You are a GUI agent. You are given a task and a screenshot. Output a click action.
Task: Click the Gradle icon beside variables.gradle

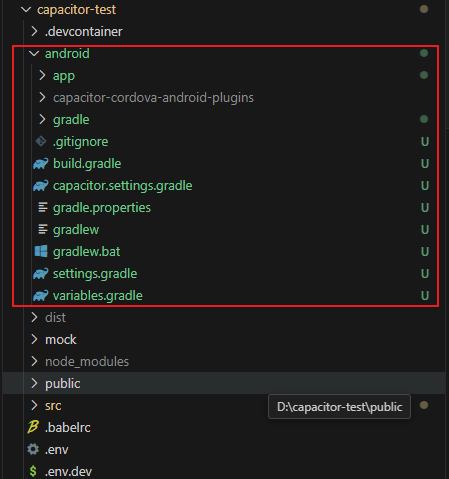[x=41, y=296]
